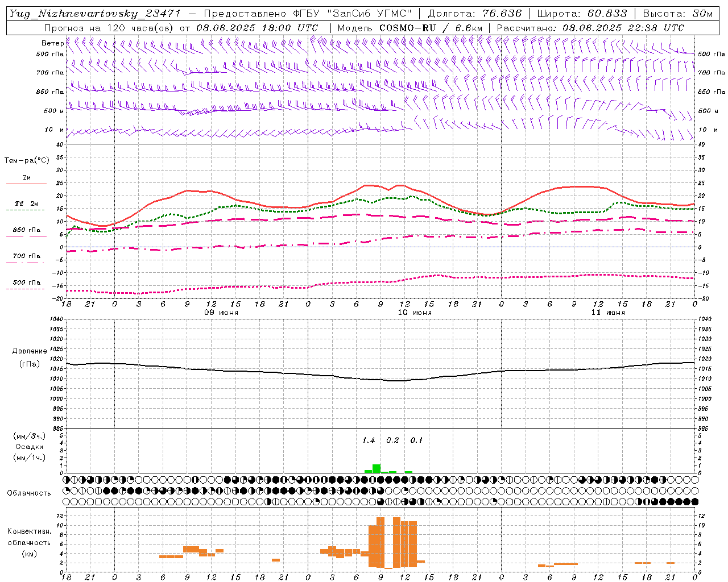This screenshot has height=582, width=728.
Task: Click the (км) convective cloud unit label
Action: pyautogui.click(x=29, y=554)
